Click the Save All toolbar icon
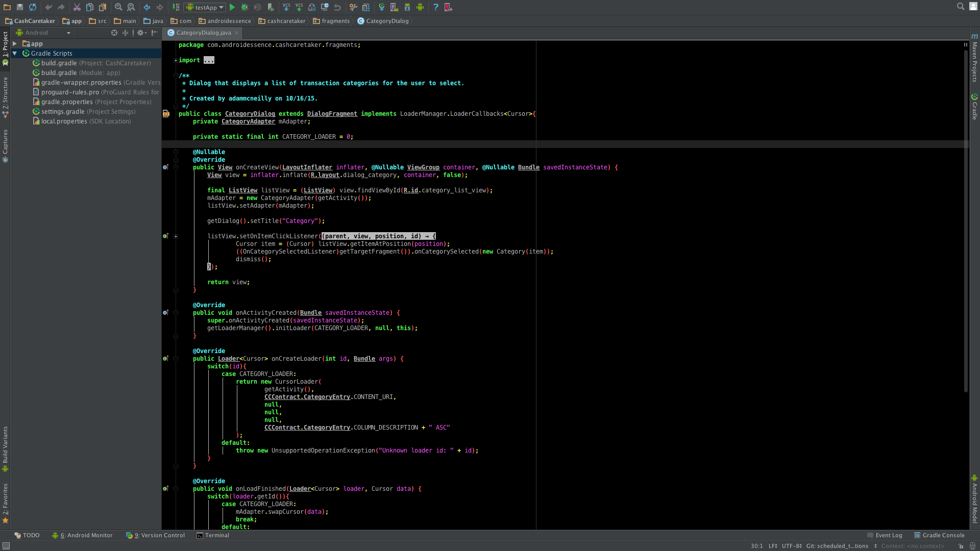Screen dimensions: 980x551 pos(20,7)
